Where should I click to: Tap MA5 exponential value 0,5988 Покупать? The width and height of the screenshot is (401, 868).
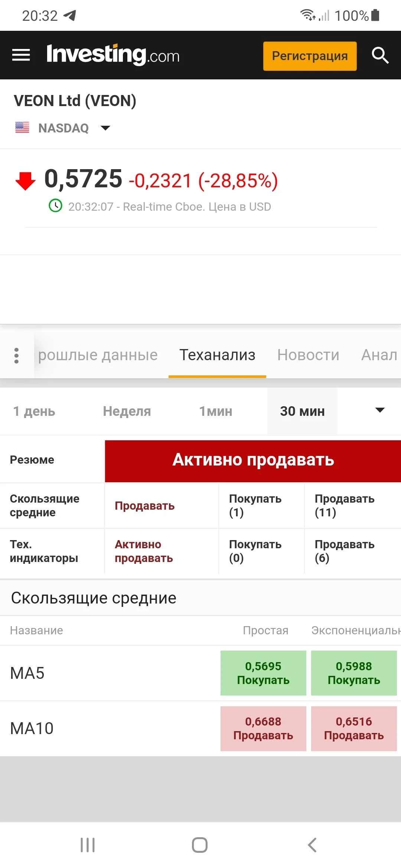pos(354,673)
